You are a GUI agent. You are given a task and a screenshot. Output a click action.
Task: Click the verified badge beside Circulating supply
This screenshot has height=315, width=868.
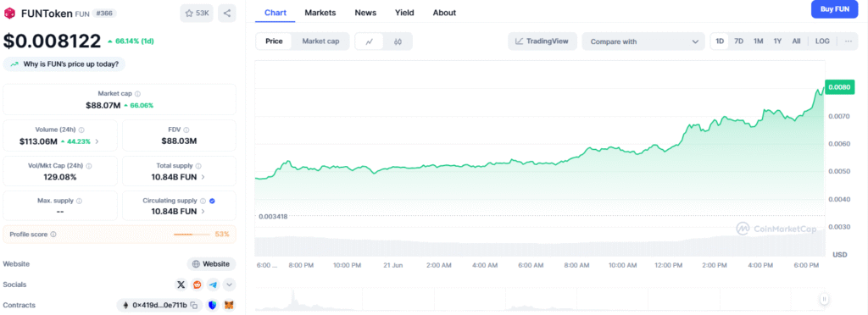(213, 202)
